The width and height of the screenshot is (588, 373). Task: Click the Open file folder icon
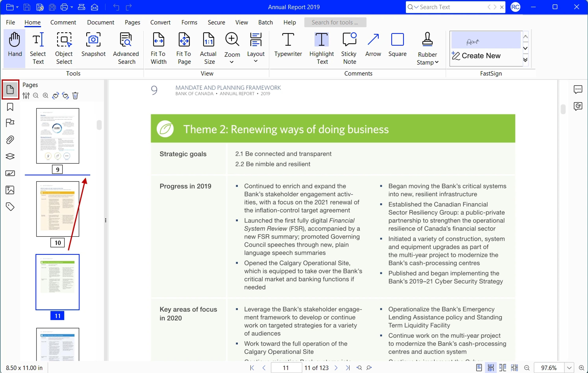click(x=10, y=7)
